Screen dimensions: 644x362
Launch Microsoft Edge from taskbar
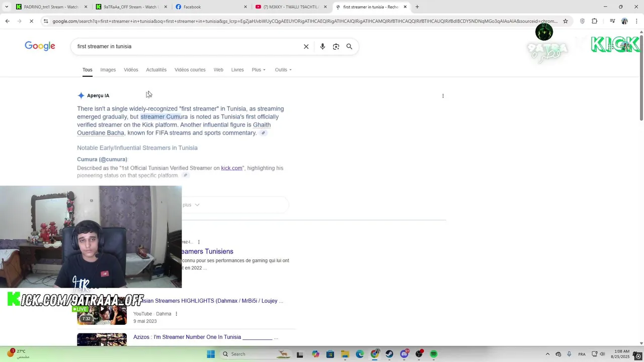click(360, 354)
